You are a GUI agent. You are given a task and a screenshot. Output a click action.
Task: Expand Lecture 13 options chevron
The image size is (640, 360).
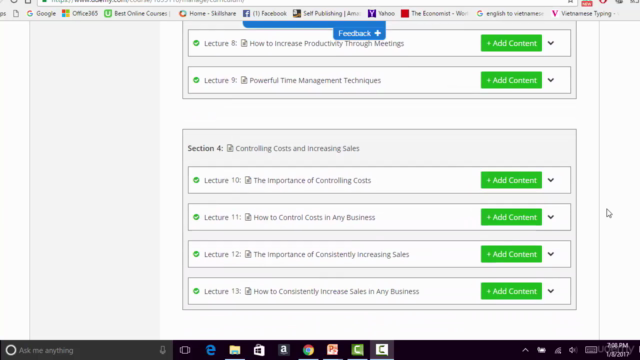(551, 291)
